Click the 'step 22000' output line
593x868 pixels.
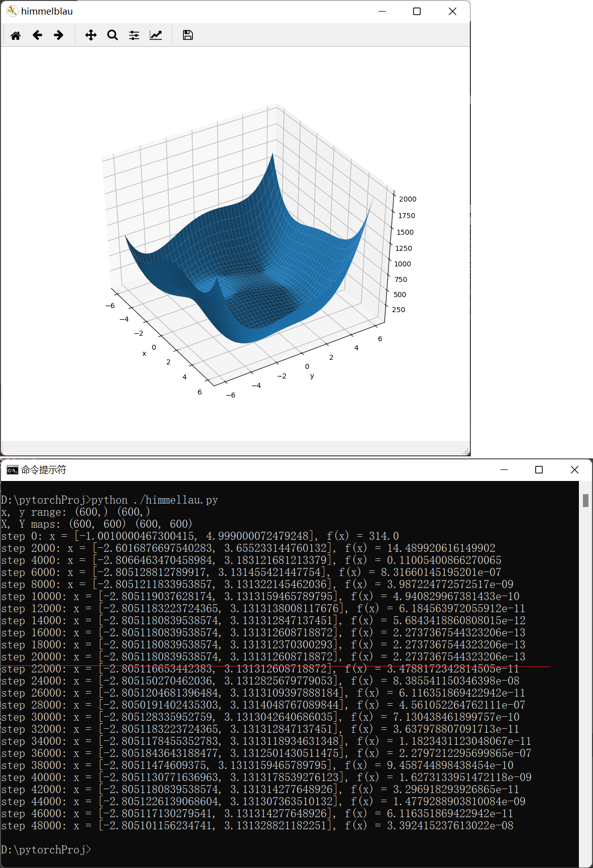click(x=260, y=669)
